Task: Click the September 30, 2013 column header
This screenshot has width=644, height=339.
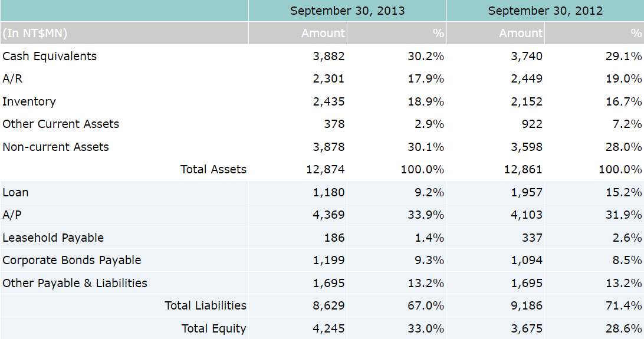Action: (x=347, y=11)
